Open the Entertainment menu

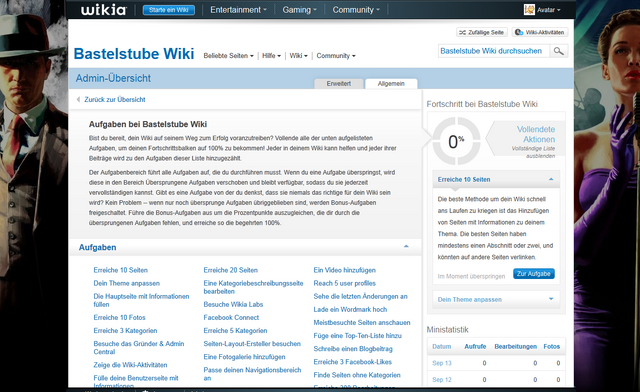click(238, 10)
